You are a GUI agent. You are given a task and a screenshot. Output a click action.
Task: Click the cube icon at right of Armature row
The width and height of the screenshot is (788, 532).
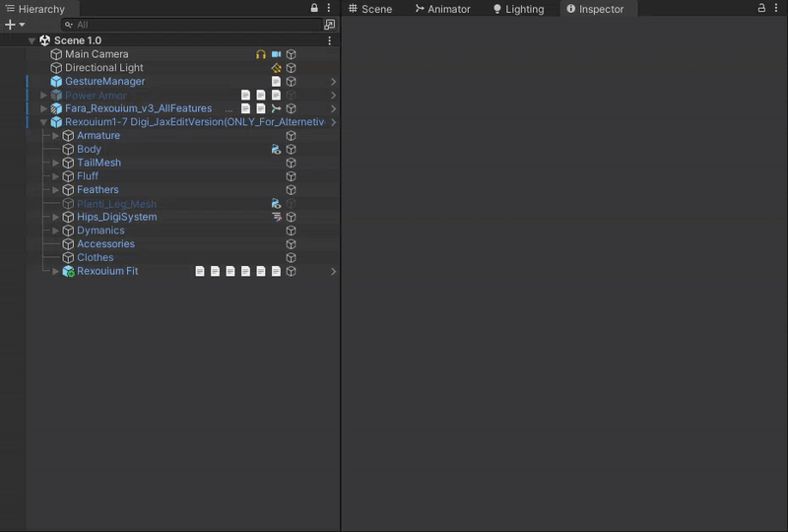point(291,136)
